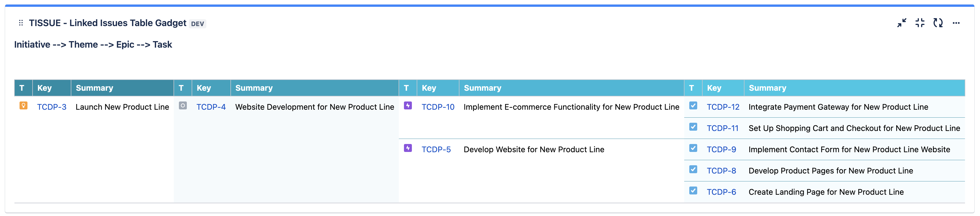
Task: Open issue TCDP-4 link
Action: coord(211,107)
